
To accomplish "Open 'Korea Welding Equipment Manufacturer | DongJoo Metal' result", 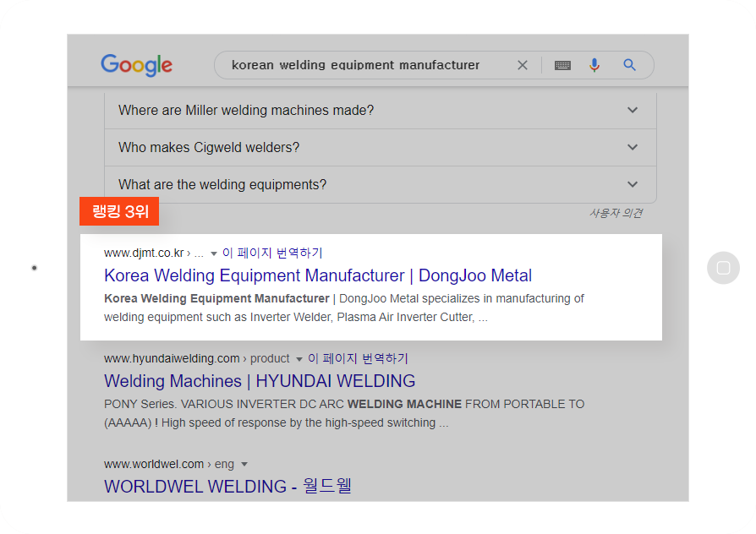I will (x=318, y=275).
